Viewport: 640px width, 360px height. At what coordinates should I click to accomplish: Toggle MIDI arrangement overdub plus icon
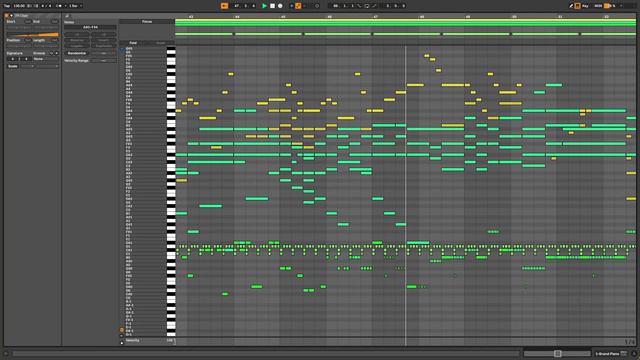click(291, 6)
